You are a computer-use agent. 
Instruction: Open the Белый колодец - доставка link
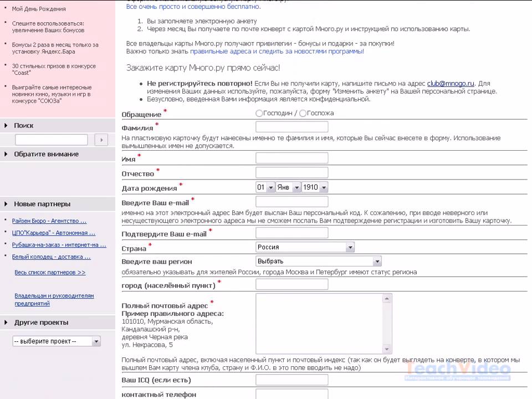tap(51, 257)
